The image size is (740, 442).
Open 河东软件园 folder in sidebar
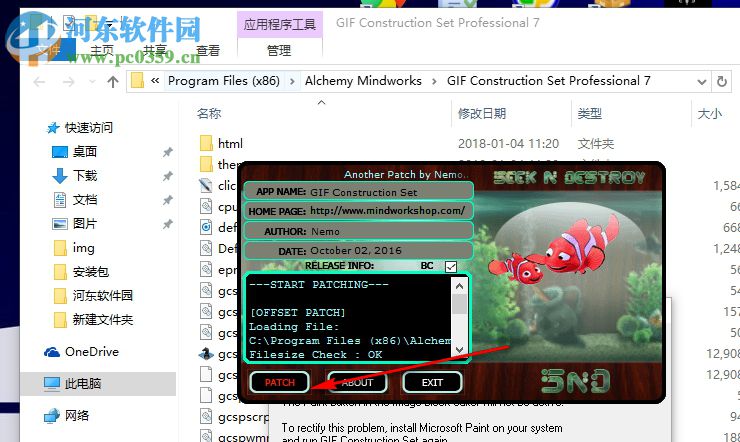click(102, 296)
